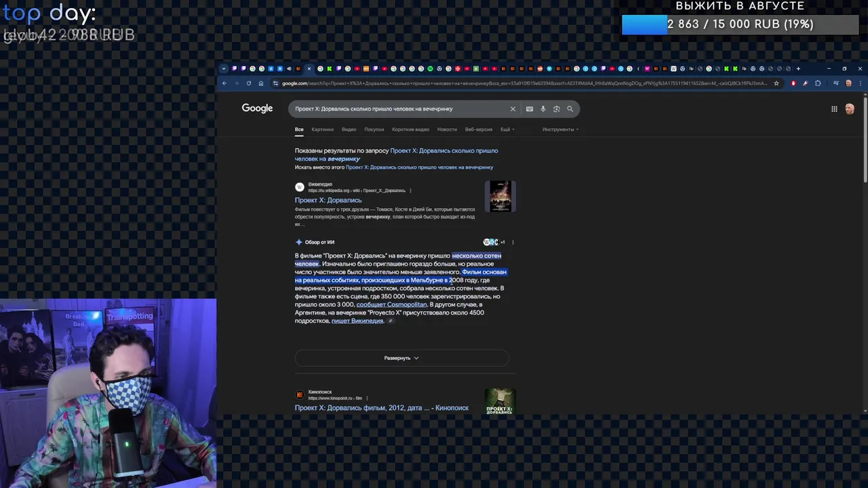
Task: Open the tab search dropdown chevron
Action: pos(224,68)
